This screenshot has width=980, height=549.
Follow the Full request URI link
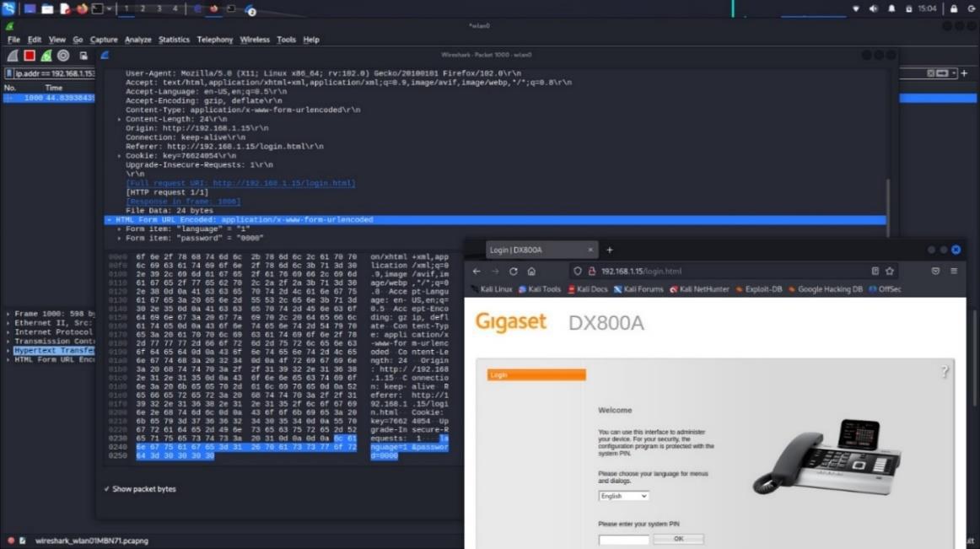tap(240, 184)
